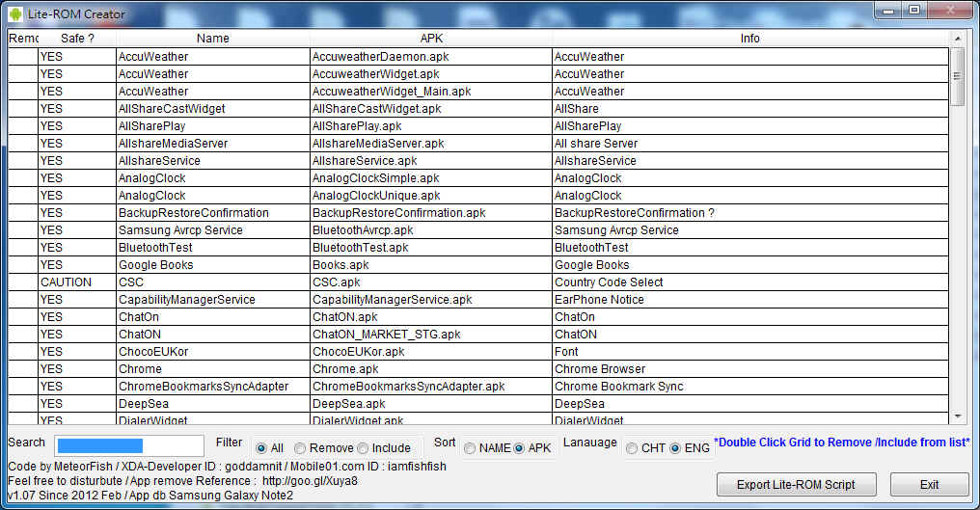The width and height of the screenshot is (980, 510).
Task: Sort list by APK radio button
Action: (x=519, y=448)
